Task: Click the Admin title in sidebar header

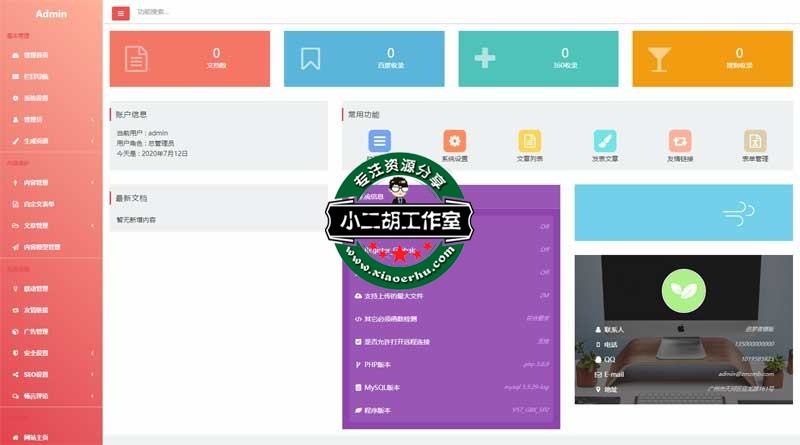Action: [x=50, y=14]
